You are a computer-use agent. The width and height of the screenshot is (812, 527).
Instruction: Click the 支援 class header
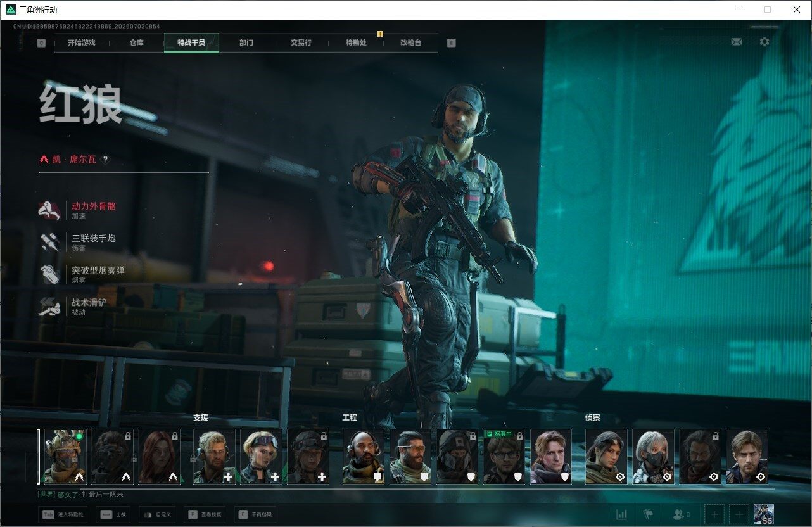pyautogui.click(x=201, y=418)
